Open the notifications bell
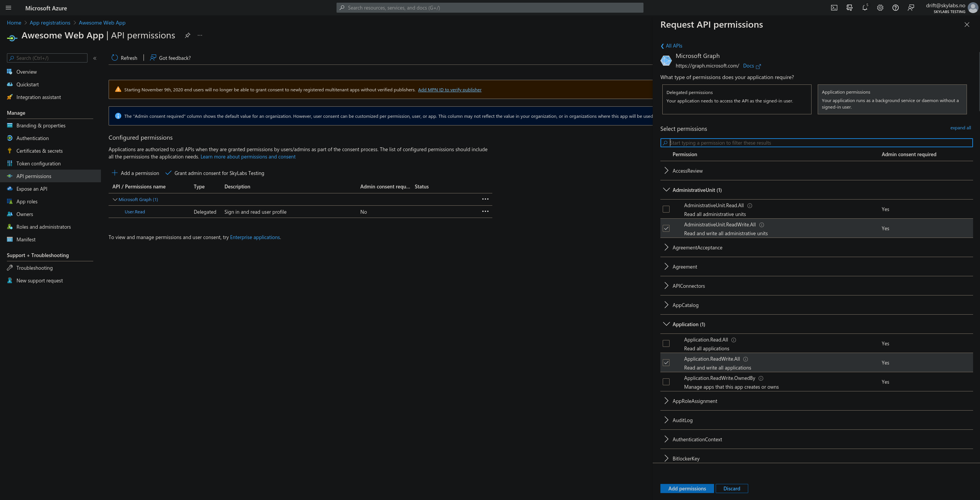Screen dimensions: 980x500 point(865,8)
